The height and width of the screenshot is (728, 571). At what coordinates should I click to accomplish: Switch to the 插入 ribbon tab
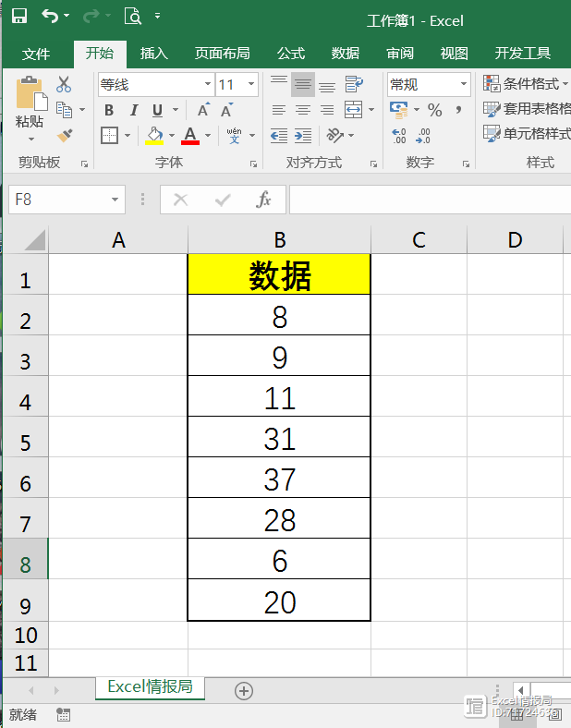pos(154,54)
